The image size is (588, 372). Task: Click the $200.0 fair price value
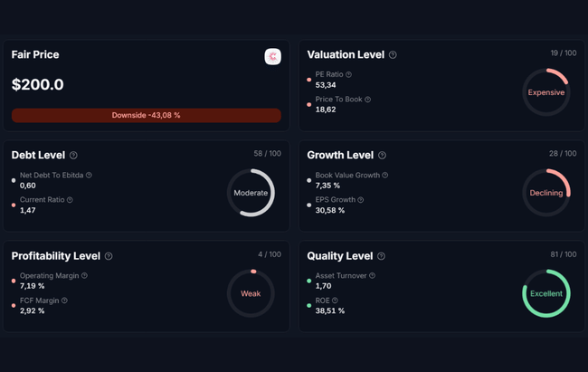click(38, 85)
